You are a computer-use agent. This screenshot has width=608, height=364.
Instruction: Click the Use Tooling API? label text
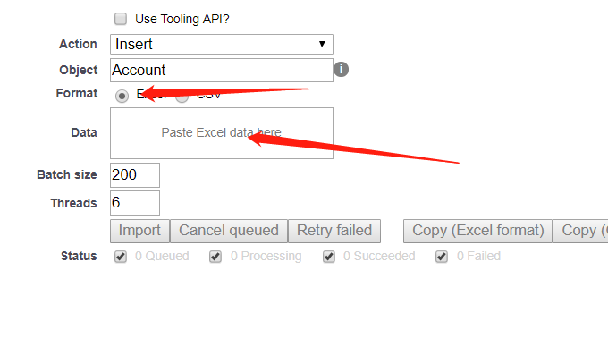182,18
